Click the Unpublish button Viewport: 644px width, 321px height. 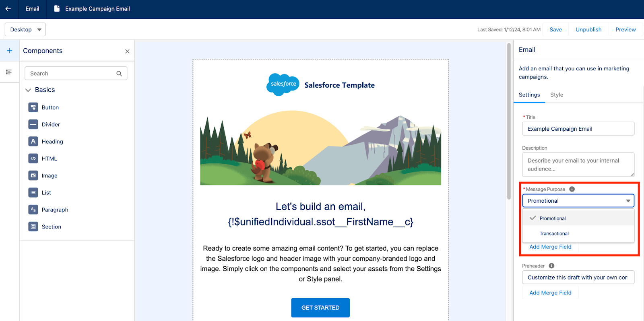588,29
